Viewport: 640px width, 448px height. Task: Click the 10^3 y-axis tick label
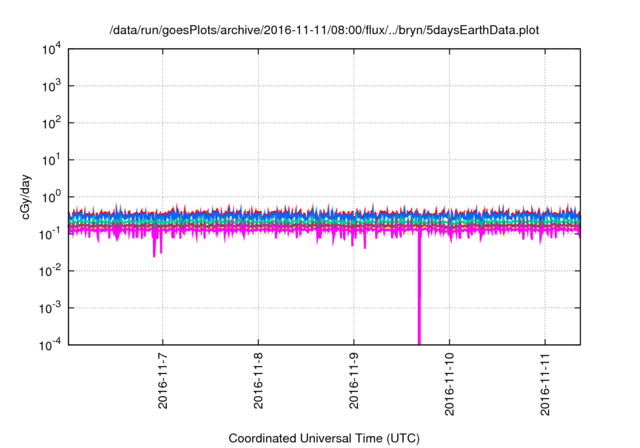click(x=51, y=86)
